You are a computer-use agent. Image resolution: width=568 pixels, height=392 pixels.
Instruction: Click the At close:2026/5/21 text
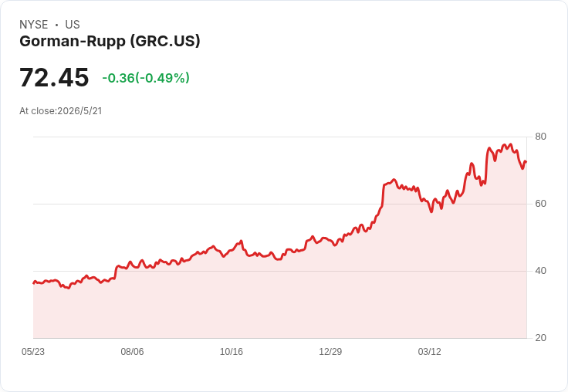coord(61,111)
